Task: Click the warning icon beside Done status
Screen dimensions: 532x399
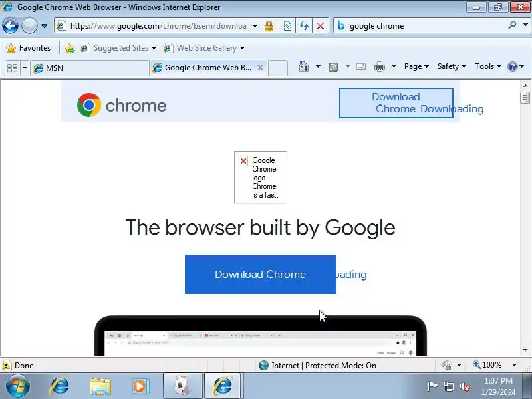Action: [7, 366]
